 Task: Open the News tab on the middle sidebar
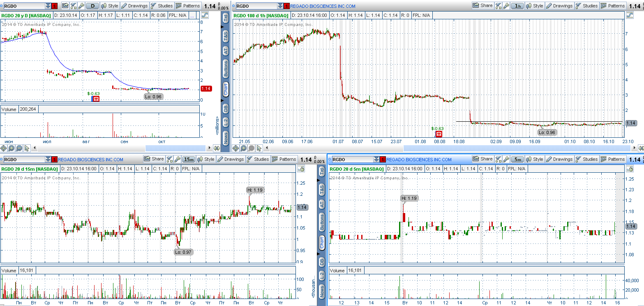pos(226,137)
